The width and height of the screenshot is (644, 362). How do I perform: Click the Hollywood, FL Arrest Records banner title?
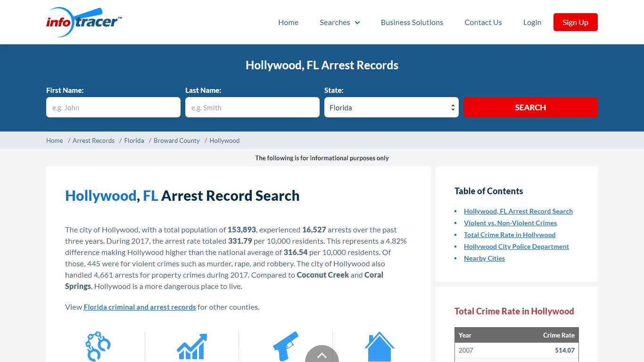click(322, 65)
